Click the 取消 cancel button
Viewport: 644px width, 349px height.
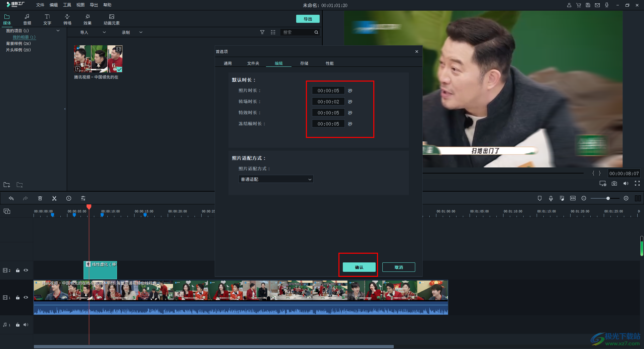[399, 267]
